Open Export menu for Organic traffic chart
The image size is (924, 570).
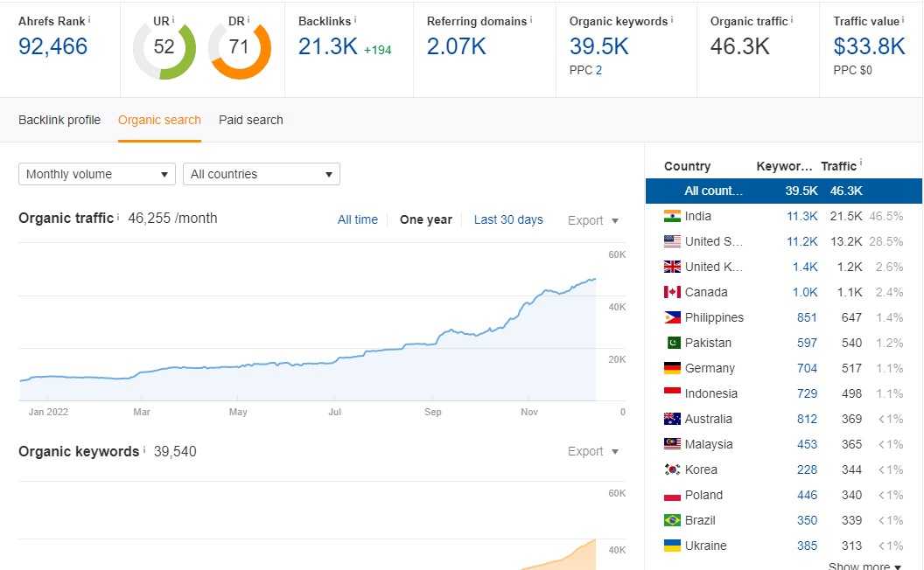coord(593,220)
